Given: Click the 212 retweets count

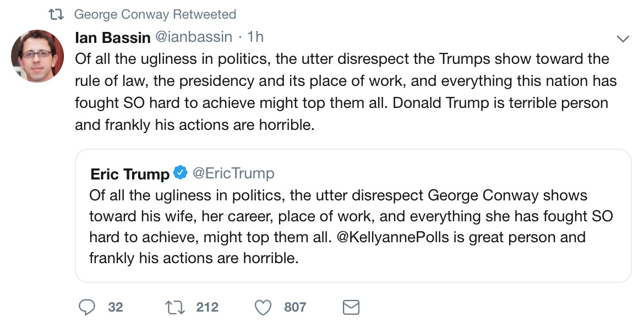Looking at the screenshot, I should pyautogui.click(x=208, y=307).
